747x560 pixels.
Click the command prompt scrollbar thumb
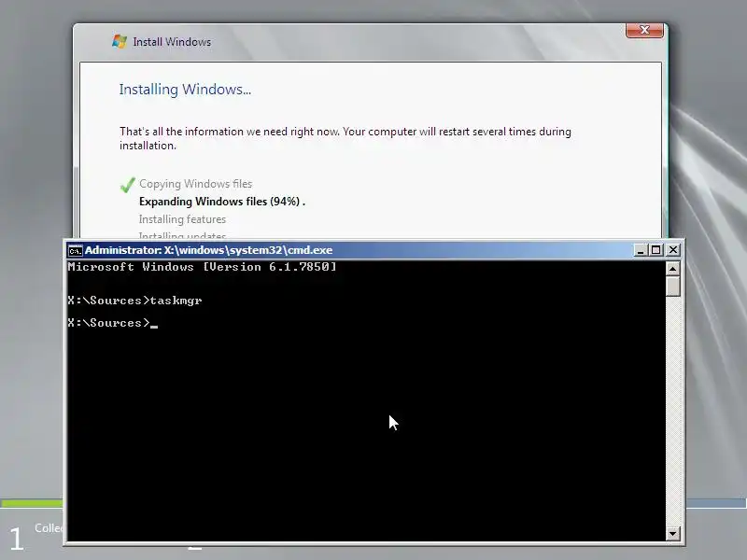(x=672, y=287)
